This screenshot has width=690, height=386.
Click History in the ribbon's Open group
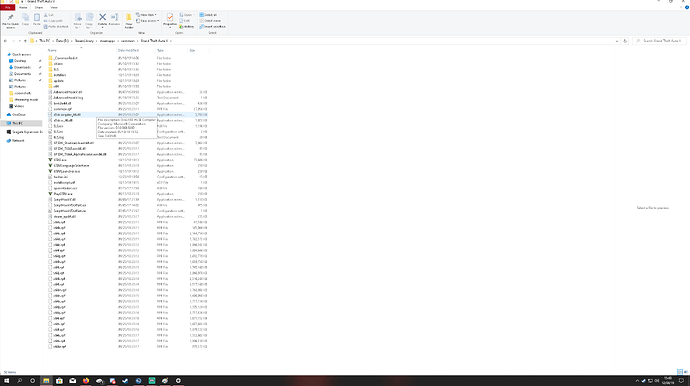pos(187,26)
